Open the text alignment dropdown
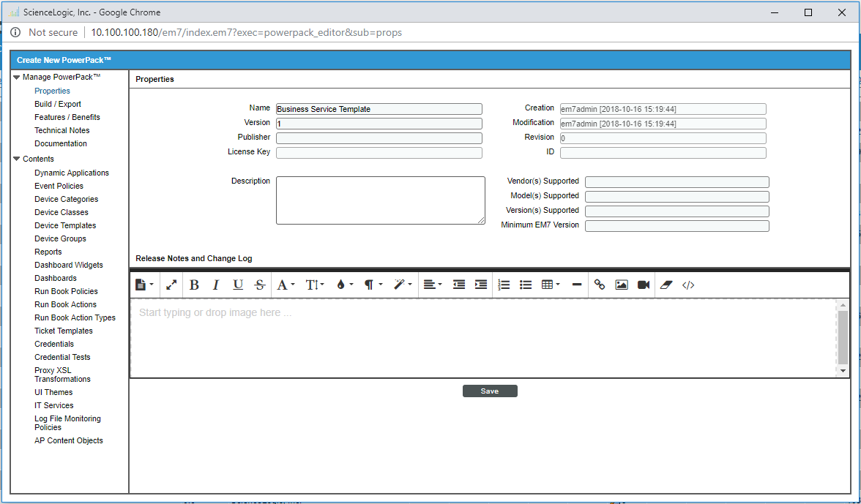The height and width of the screenshot is (504, 861). click(432, 285)
